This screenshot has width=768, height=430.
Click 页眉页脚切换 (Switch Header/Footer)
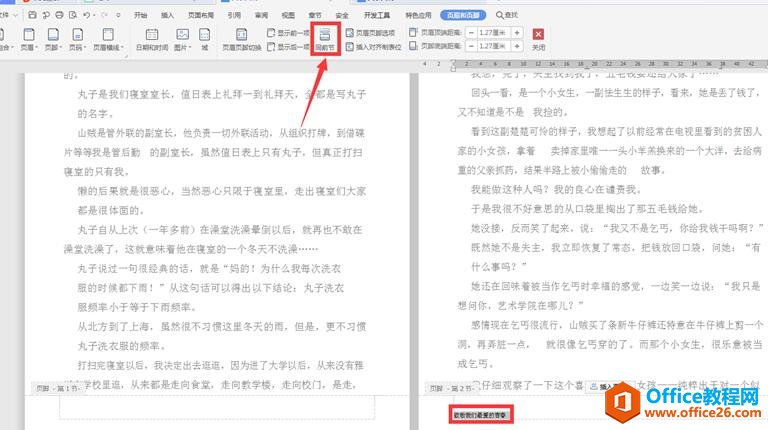241,39
